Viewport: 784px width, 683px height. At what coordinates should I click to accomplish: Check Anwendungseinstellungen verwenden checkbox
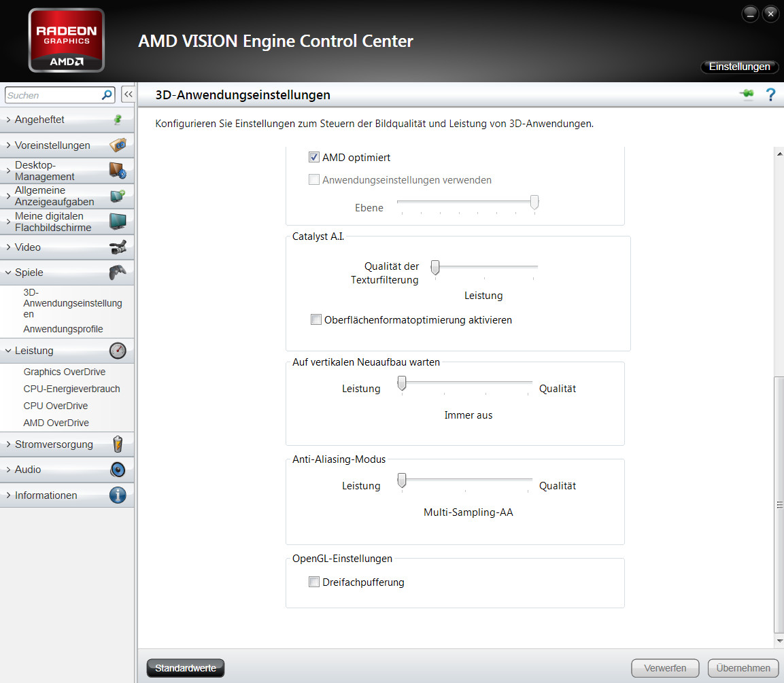pos(314,180)
